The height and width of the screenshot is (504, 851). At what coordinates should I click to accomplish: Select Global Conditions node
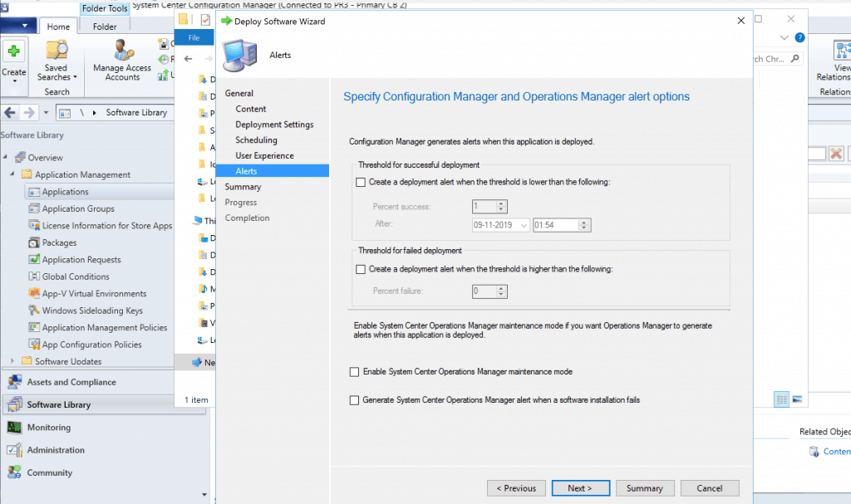tap(76, 276)
